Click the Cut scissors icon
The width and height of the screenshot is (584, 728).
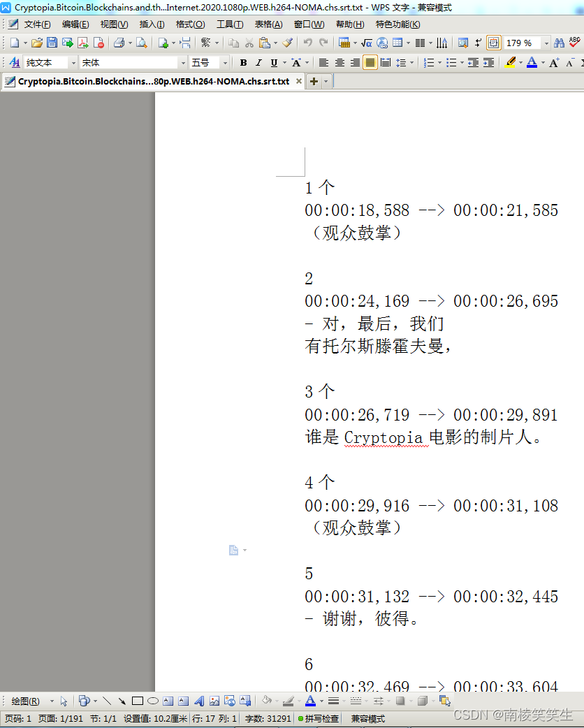pos(249,43)
